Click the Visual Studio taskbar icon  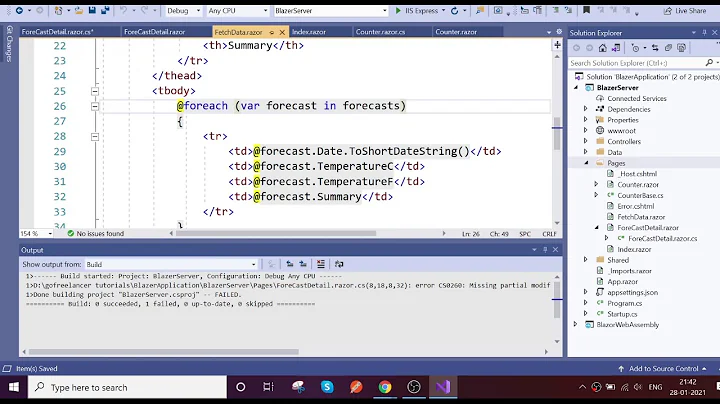(443, 387)
